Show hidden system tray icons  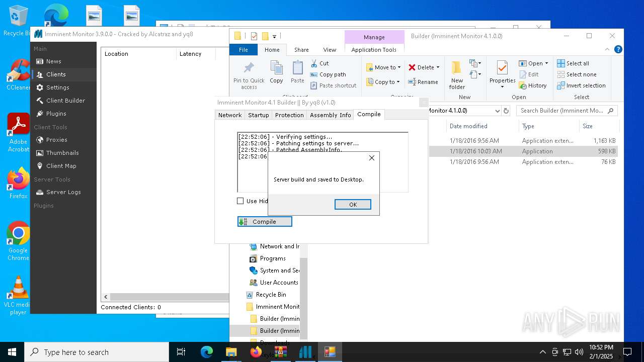pos(542,352)
